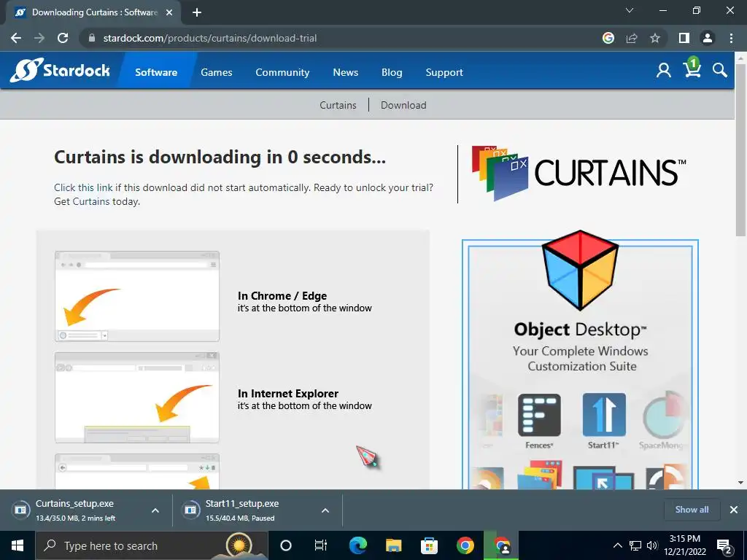Click the page vertical scrollbar thumb
The image size is (747, 560).
point(740,150)
